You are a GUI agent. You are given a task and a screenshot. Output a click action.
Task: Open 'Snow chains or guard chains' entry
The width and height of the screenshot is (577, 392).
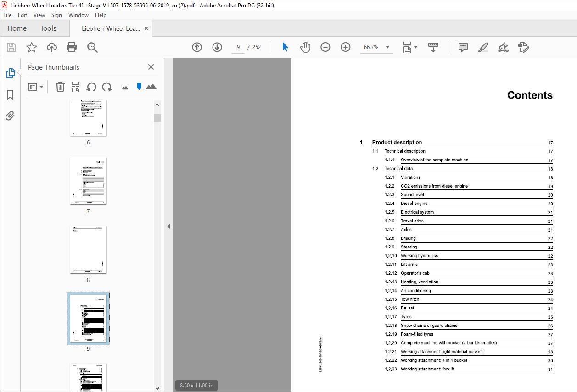click(x=429, y=325)
